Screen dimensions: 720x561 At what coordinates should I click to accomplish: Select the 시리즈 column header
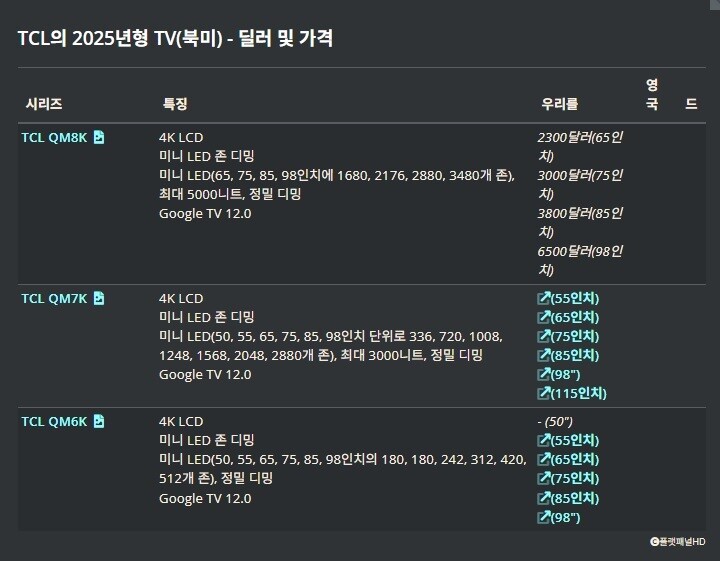[44, 104]
